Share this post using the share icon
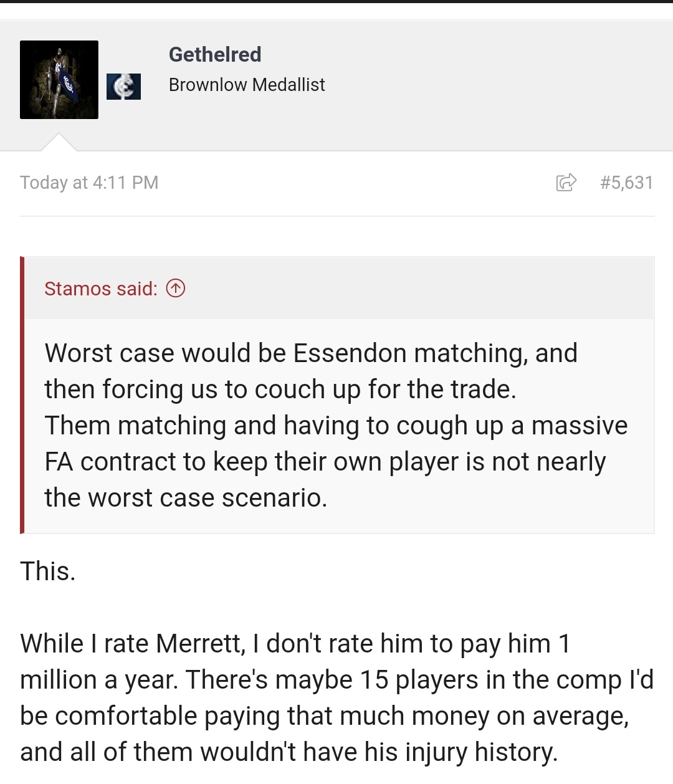Image resolution: width=673 pixels, height=784 pixels. 566,182
